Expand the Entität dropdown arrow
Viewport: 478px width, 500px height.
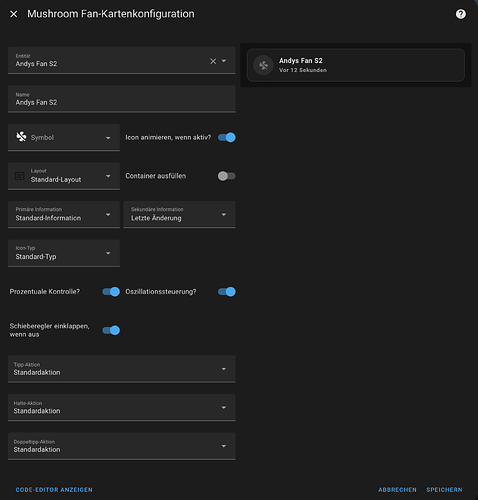pyautogui.click(x=224, y=61)
